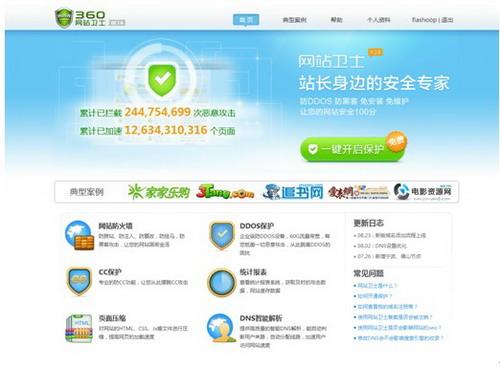Open the 08.23 update log entry
Screen dimensions: 500x367
(x=390, y=235)
